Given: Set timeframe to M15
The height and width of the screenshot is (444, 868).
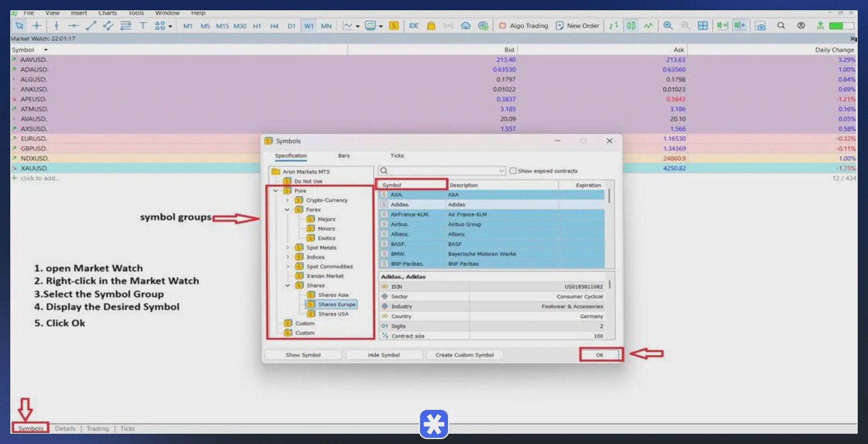Looking at the screenshot, I should [x=222, y=26].
